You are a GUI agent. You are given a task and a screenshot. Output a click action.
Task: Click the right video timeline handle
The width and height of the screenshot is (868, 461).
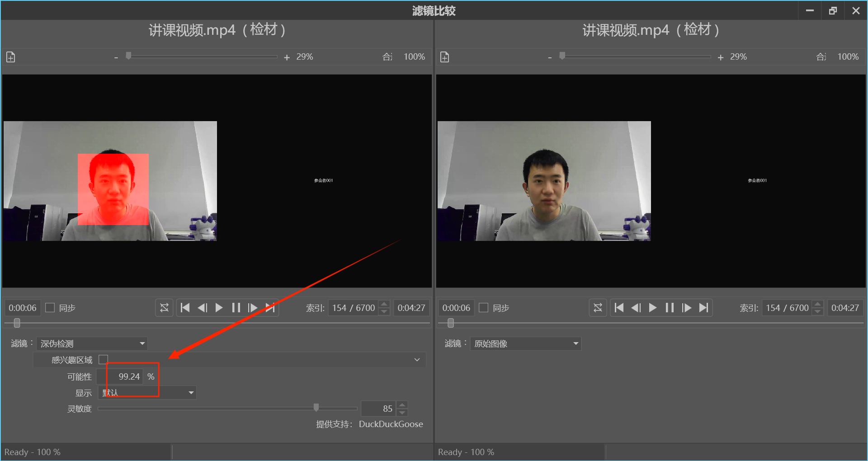point(451,323)
